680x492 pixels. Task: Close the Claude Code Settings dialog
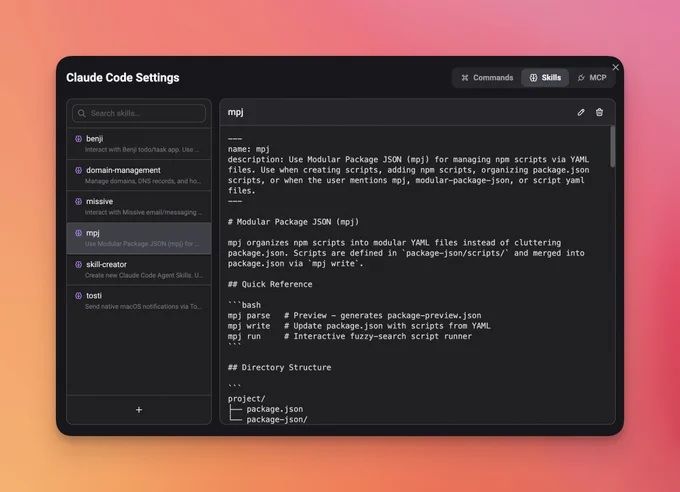pyautogui.click(x=615, y=67)
